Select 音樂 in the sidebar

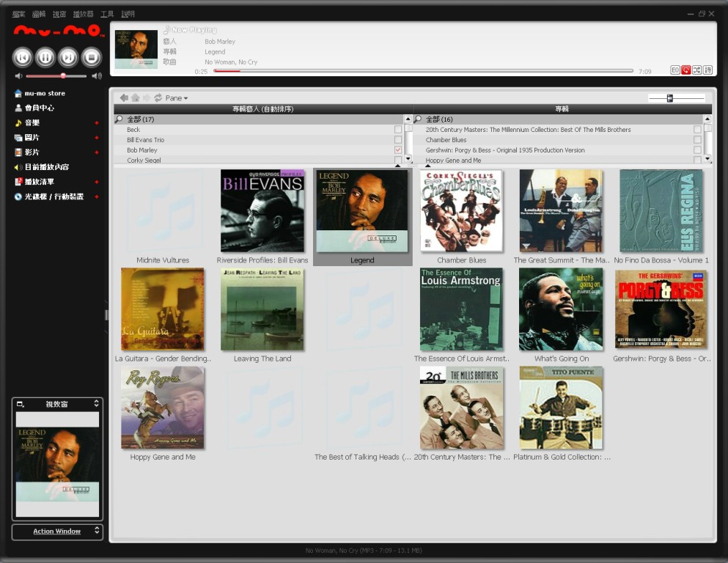coord(27,122)
